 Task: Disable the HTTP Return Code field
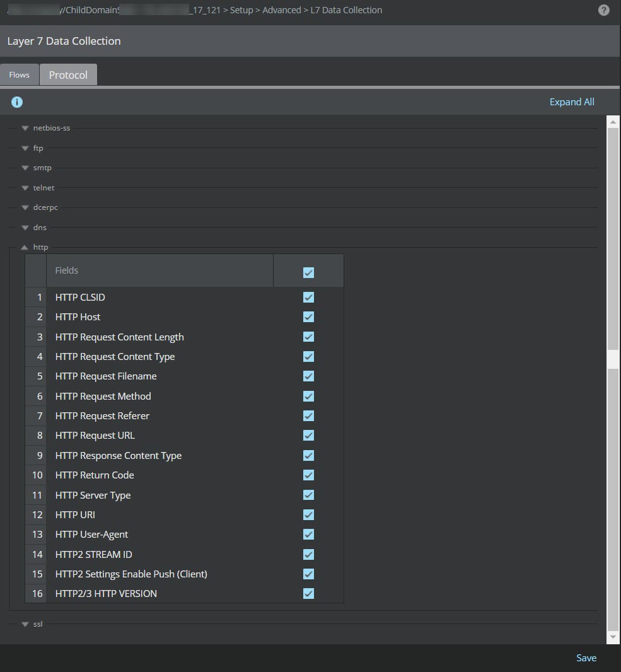(x=308, y=475)
